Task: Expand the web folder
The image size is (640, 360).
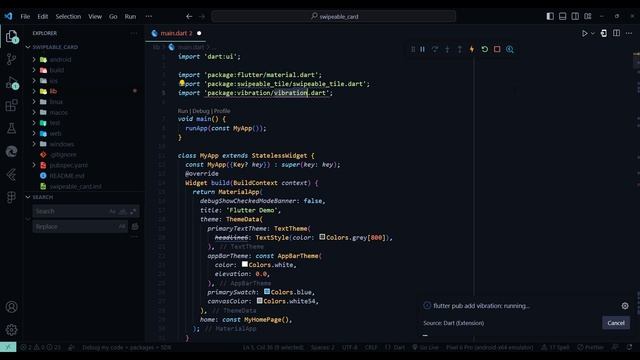Action: (55, 133)
